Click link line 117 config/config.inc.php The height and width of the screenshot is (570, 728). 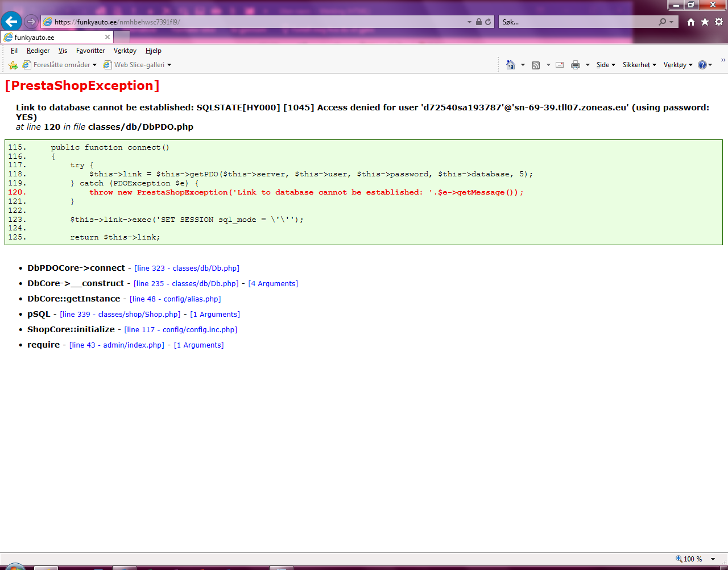(181, 329)
